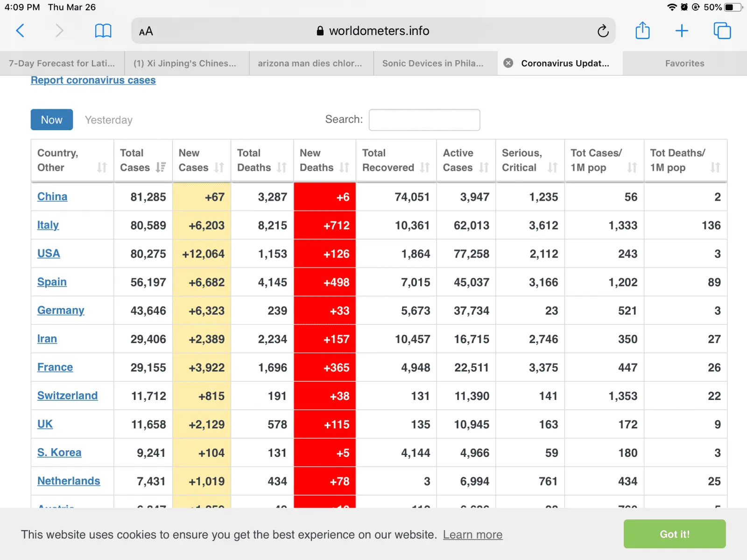Select the Now data view
Screen dimensions: 747x560
(51, 120)
